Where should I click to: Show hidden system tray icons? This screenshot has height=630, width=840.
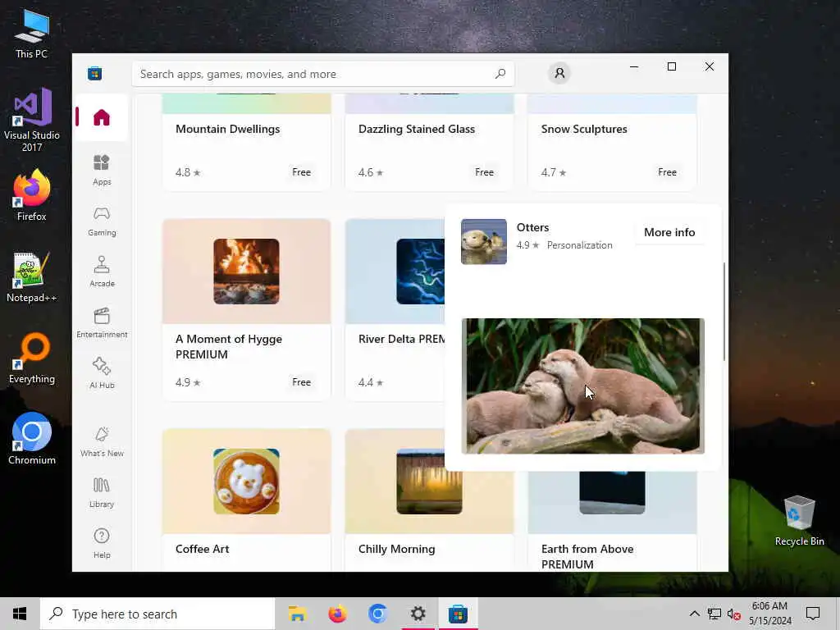tap(694, 614)
